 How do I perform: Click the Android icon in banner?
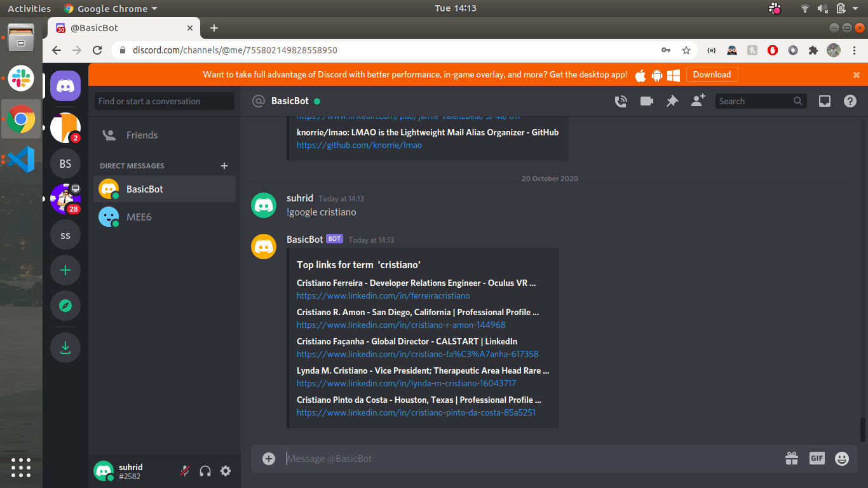click(657, 75)
